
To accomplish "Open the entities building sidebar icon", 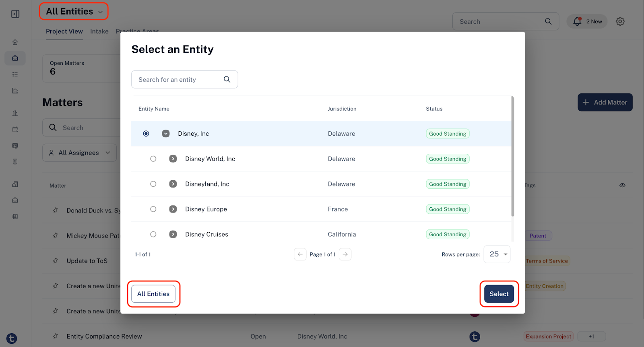I will click(15, 113).
